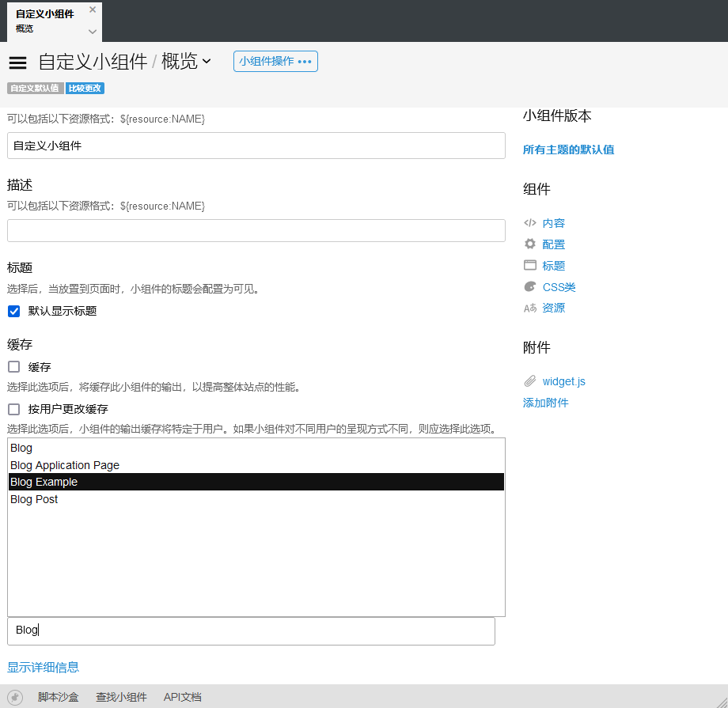Enable the 按用户更改缓存 checkbox

(x=13, y=410)
